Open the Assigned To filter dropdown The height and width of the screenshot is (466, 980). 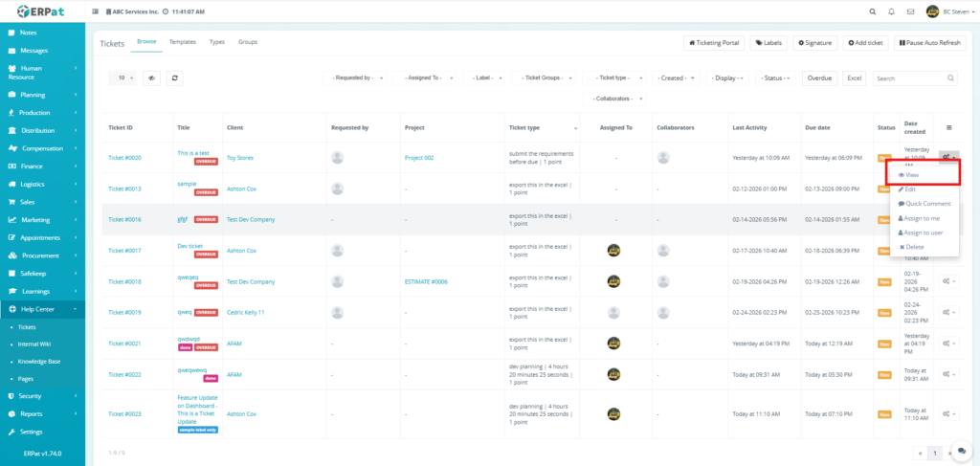coord(427,78)
